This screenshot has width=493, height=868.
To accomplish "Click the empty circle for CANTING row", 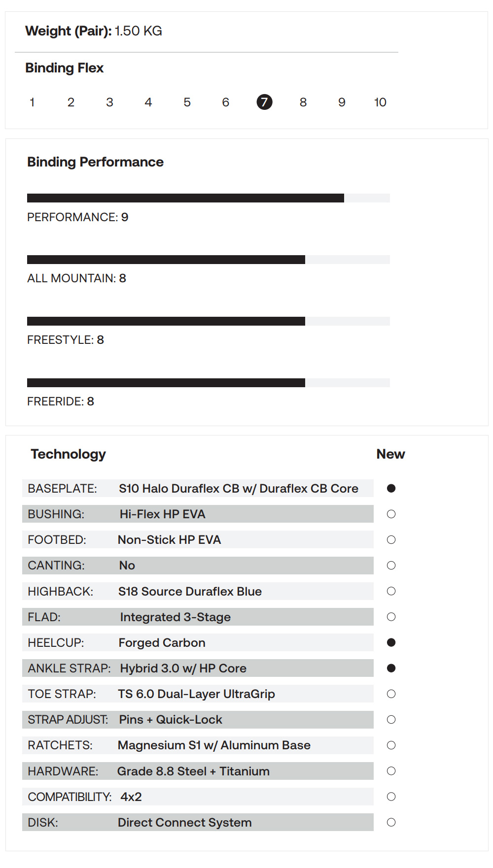I will [391, 565].
